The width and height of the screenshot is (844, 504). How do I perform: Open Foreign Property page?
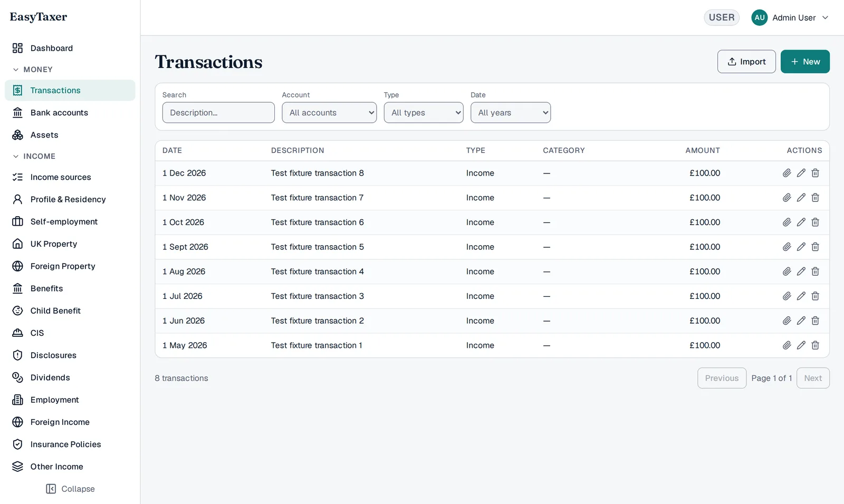70,266
